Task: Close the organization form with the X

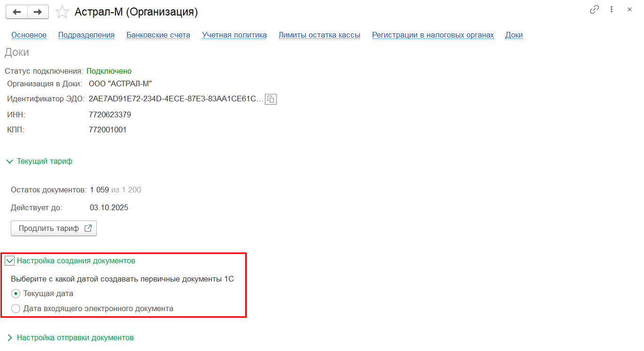Action: 629,9
